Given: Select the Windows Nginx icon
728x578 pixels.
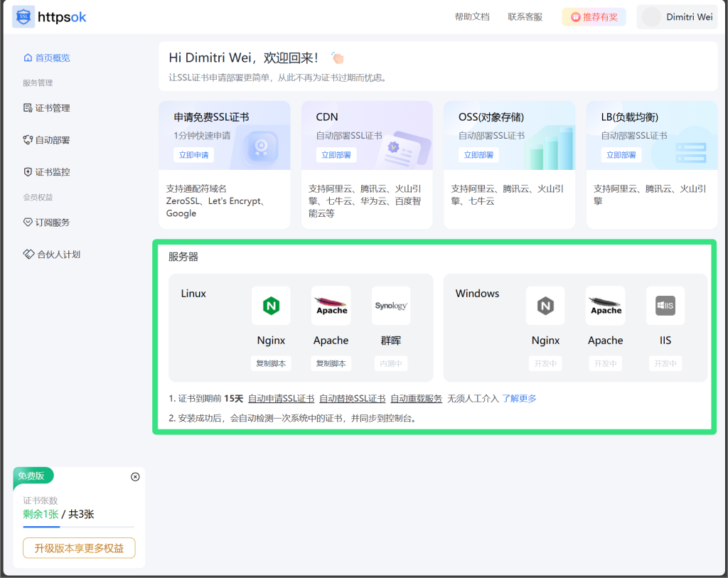Looking at the screenshot, I should pyautogui.click(x=545, y=306).
